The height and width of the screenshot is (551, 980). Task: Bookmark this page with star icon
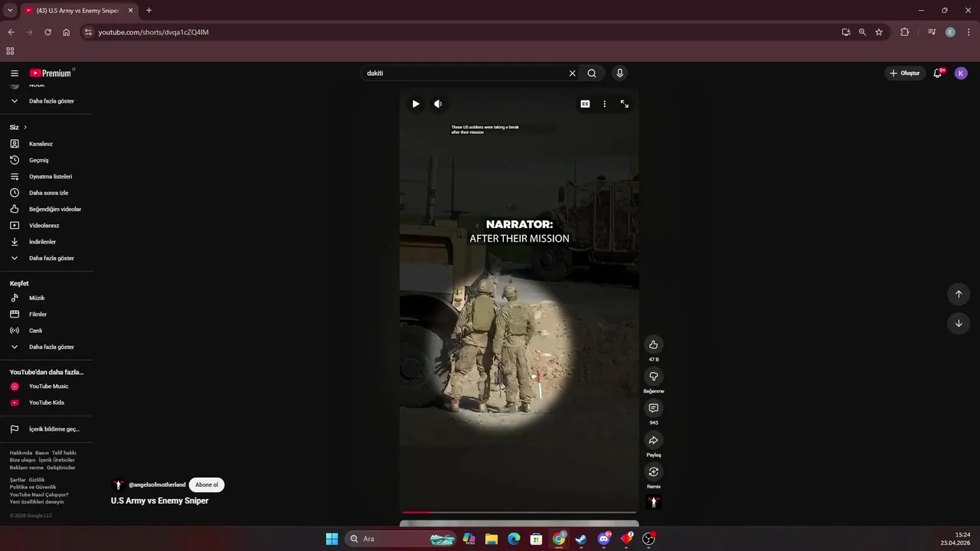tap(879, 32)
